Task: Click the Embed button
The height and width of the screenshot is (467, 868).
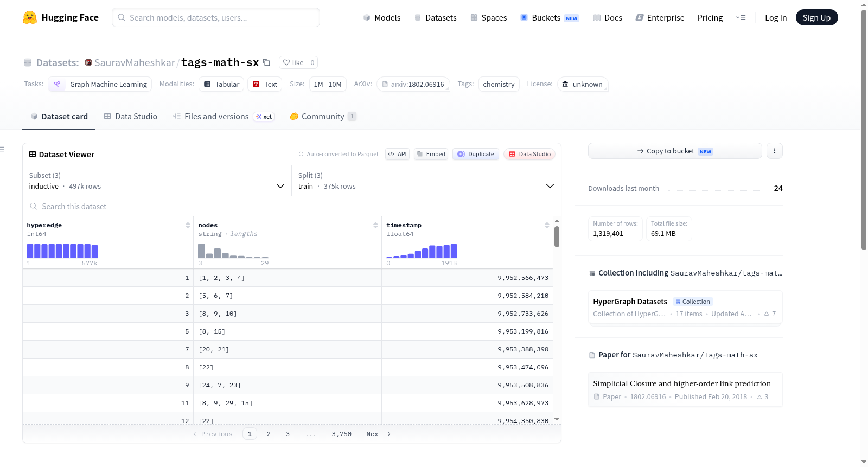Action: pos(431,154)
